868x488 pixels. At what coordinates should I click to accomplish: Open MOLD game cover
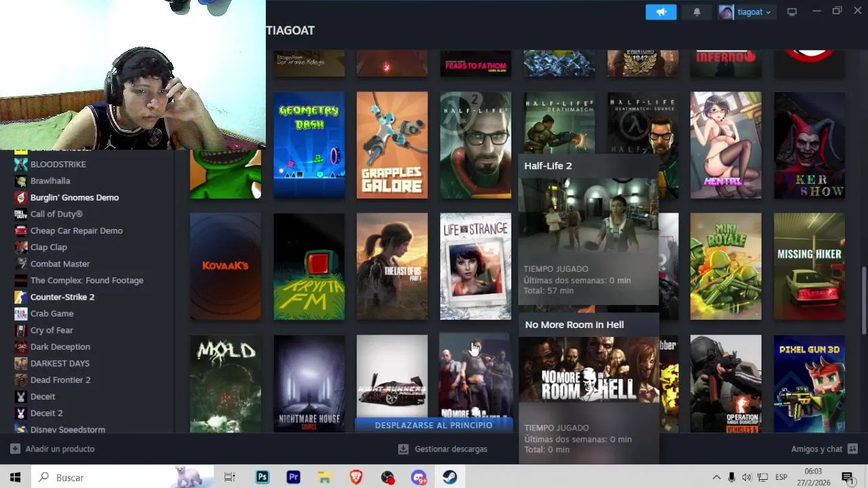pyautogui.click(x=225, y=384)
